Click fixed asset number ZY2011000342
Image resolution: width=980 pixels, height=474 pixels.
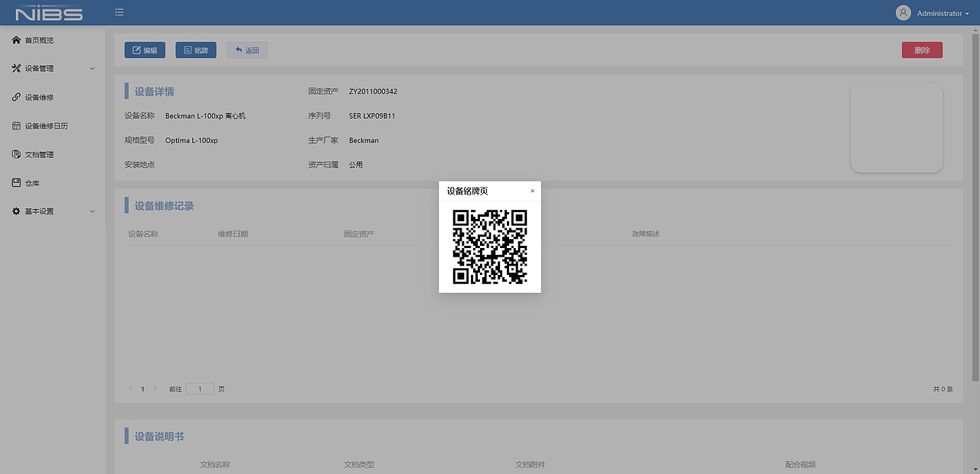click(373, 91)
